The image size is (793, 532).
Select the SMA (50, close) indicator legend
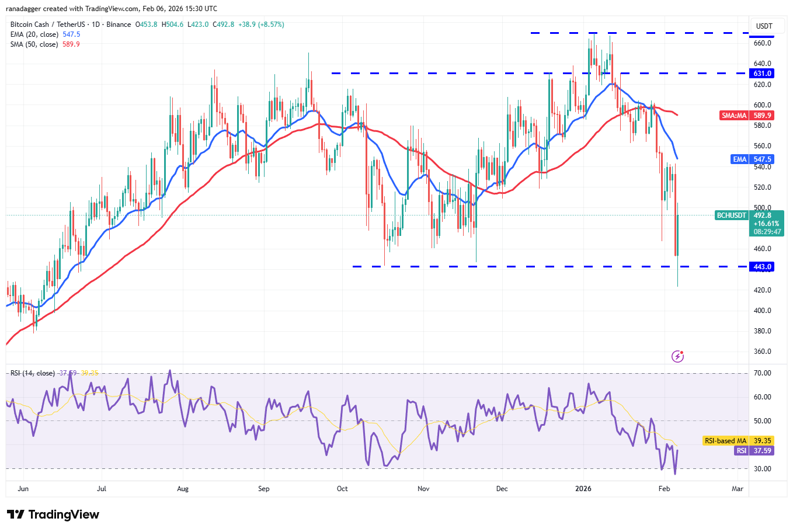pos(34,44)
